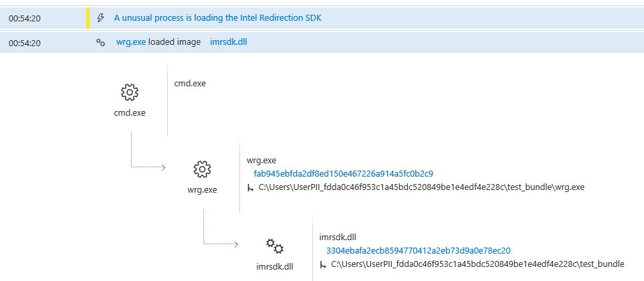
Task: Click the path icon next to the imrsdk.dll folder path
Action: [323, 264]
